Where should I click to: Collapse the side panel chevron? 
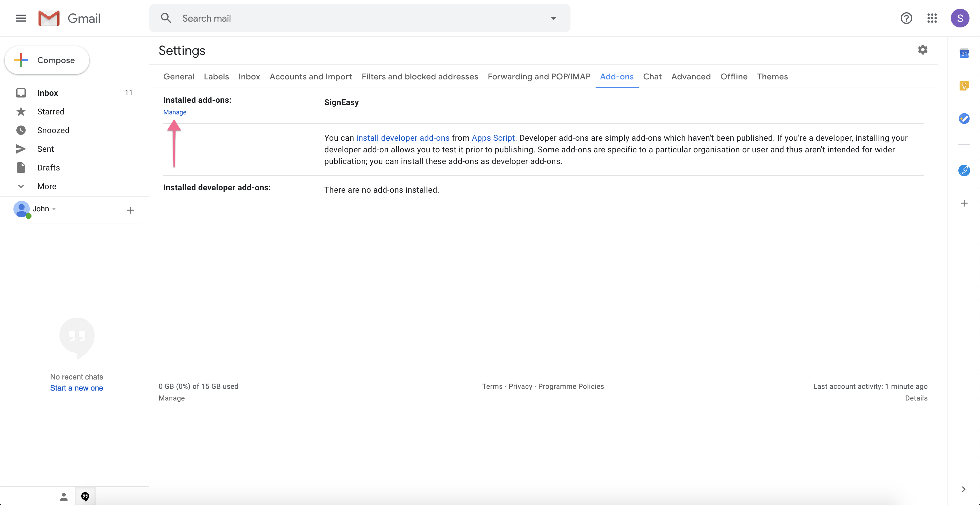tap(963, 490)
